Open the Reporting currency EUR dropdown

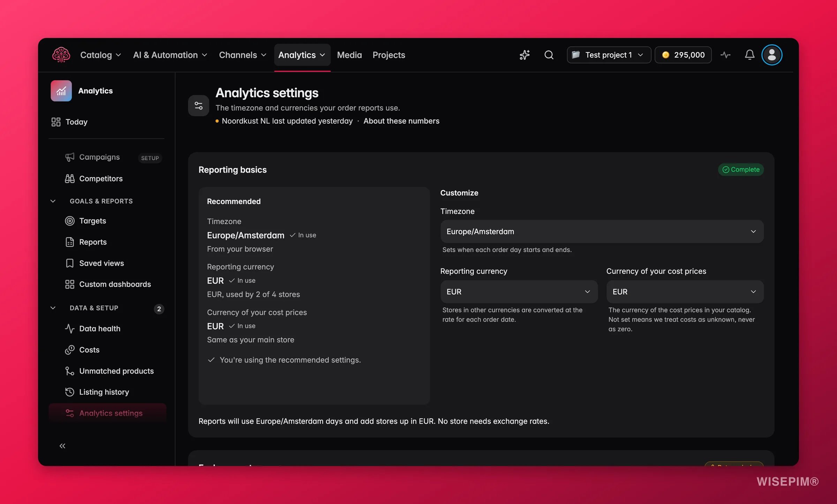point(519,292)
